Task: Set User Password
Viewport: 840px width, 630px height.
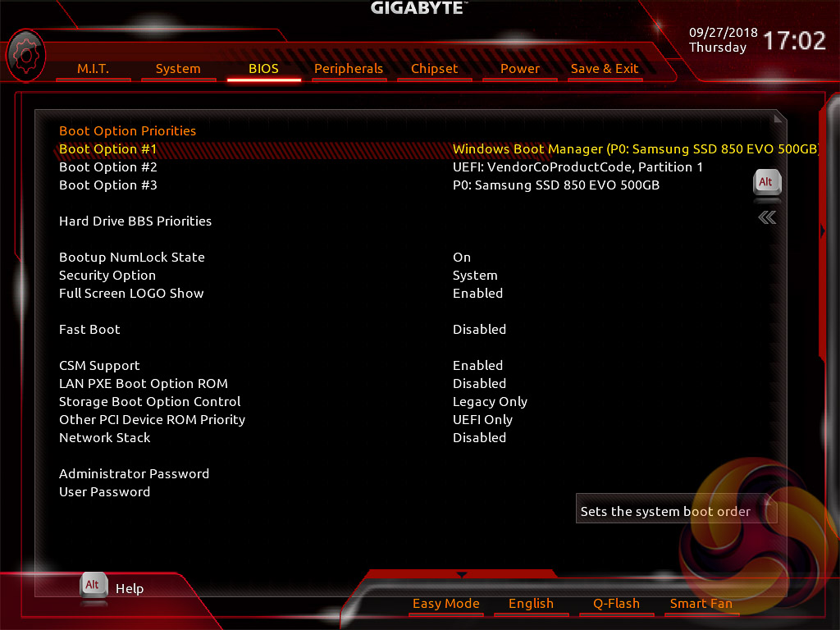Action: (104, 492)
